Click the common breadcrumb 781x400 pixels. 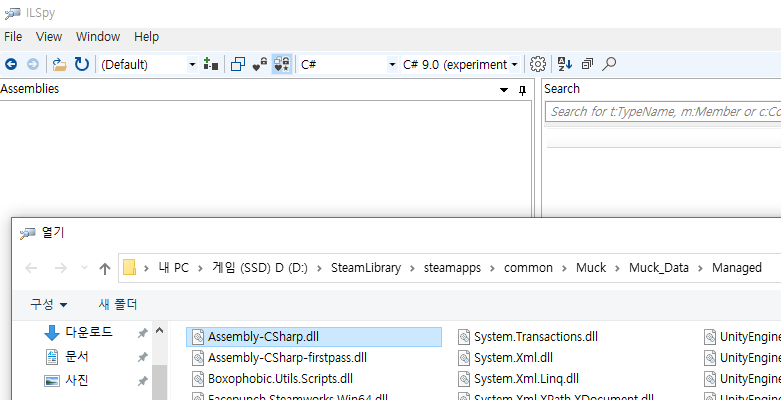pyautogui.click(x=528, y=268)
